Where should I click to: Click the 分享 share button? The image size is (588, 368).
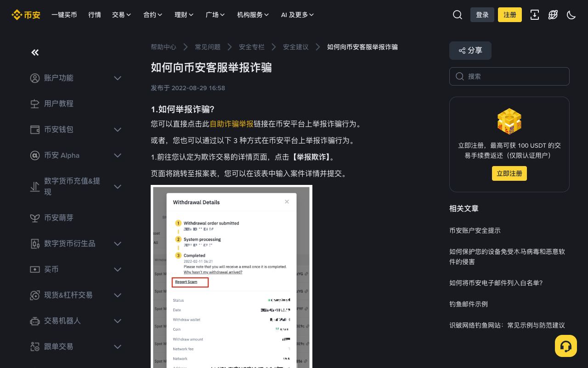coord(470,51)
